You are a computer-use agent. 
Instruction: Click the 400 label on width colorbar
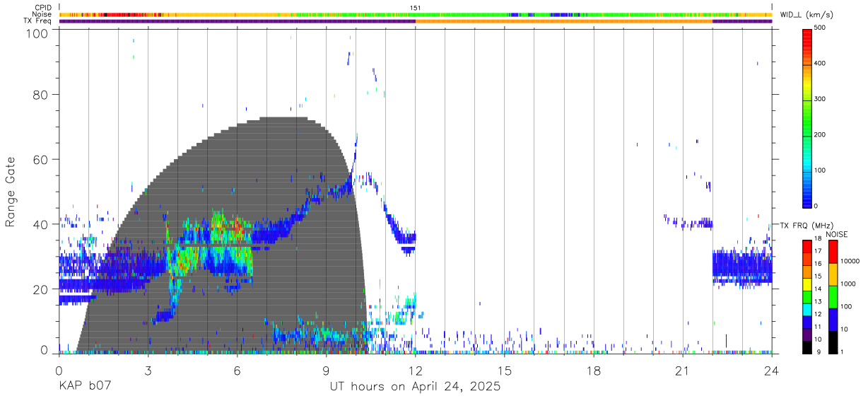(x=821, y=64)
